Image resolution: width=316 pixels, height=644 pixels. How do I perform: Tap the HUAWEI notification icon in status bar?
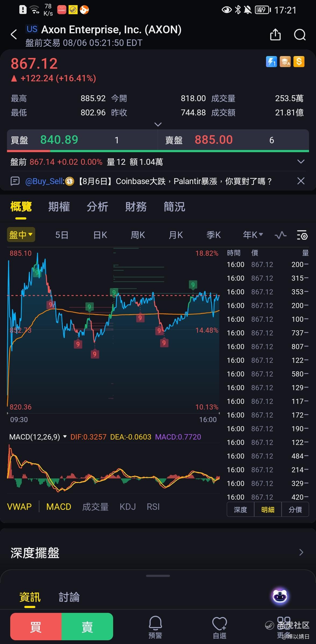pos(62,10)
